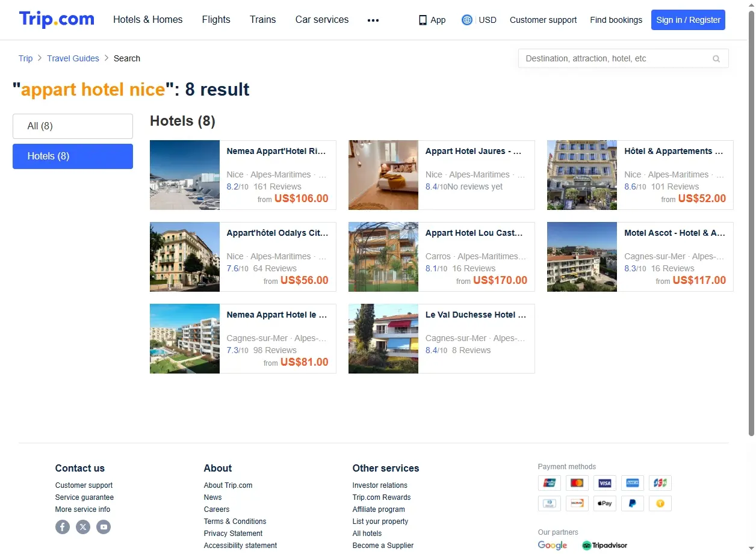Click the yellow T payment icon
The height and width of the screenshot is (554, 756).
click(660, 503)
